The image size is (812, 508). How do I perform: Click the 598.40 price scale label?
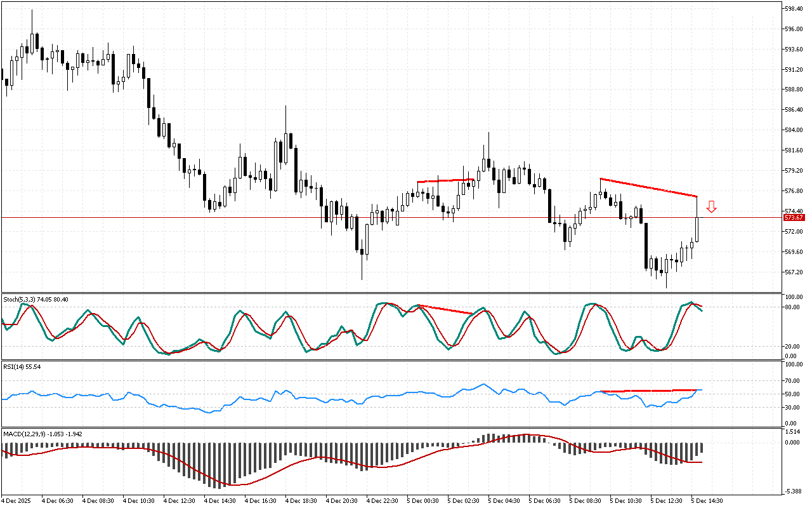(x=794, y=9)
